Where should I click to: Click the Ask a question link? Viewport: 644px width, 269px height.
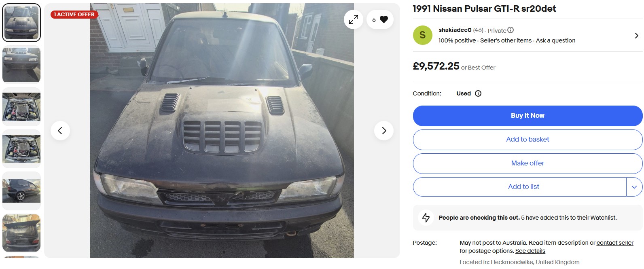coord(555,40)
